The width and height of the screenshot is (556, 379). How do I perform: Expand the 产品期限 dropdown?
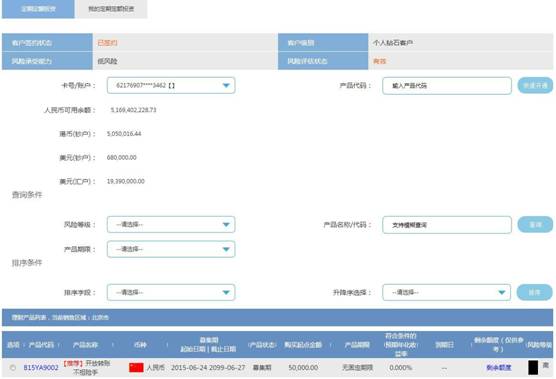pyautogui.click(x=171, y=249)
